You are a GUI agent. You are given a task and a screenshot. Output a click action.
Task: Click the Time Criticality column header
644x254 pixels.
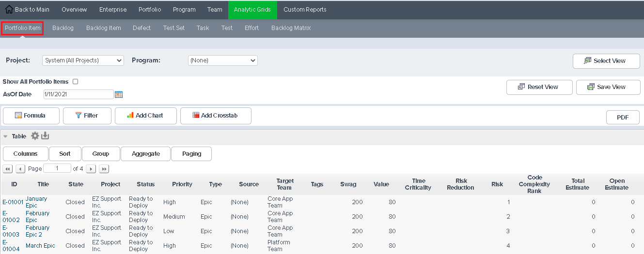[x=418, y=184]
